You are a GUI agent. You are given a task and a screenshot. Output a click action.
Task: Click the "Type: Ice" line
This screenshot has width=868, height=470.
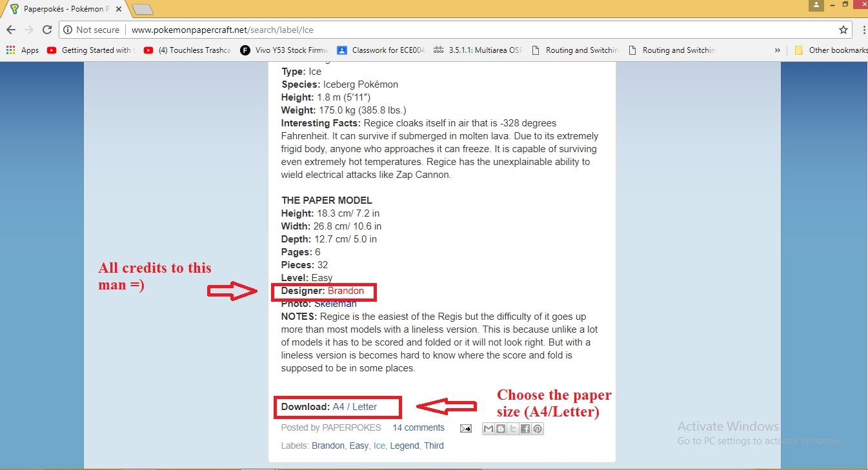point(301,72)
